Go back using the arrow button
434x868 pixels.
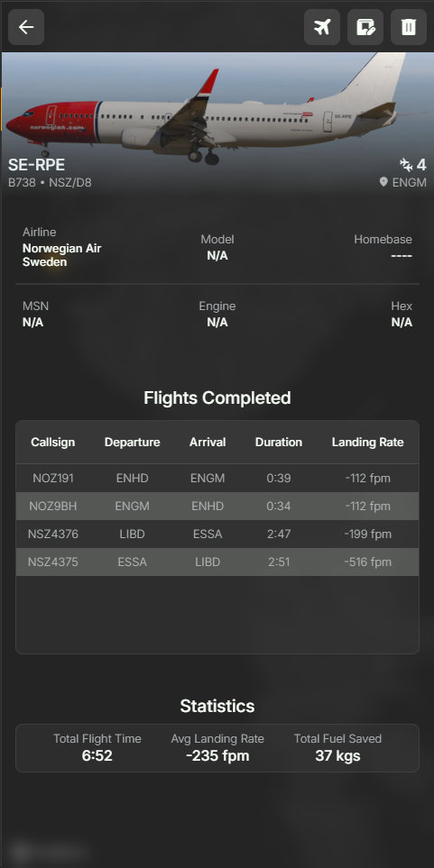click(x=26, y=27)
